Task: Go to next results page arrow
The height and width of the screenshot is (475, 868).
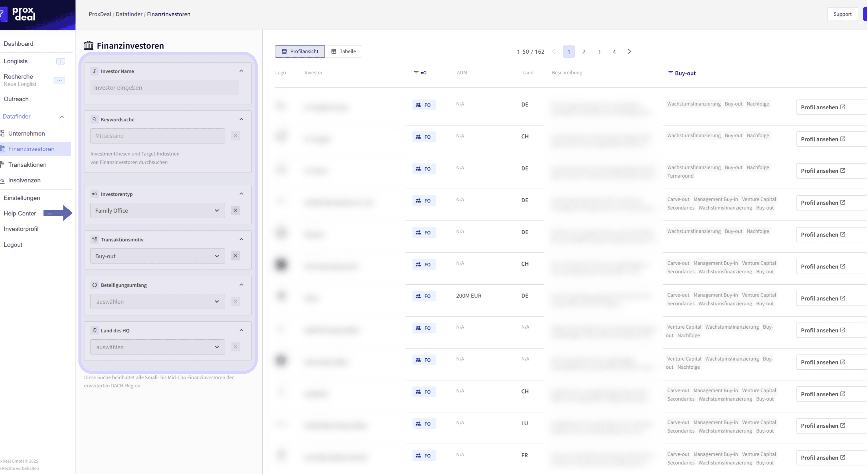Action: click(x=629, y=52)
